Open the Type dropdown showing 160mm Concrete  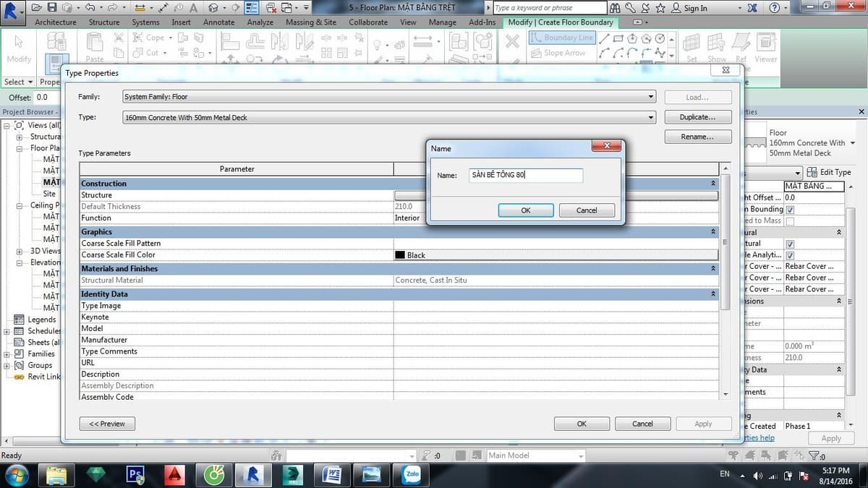point(388,117)
